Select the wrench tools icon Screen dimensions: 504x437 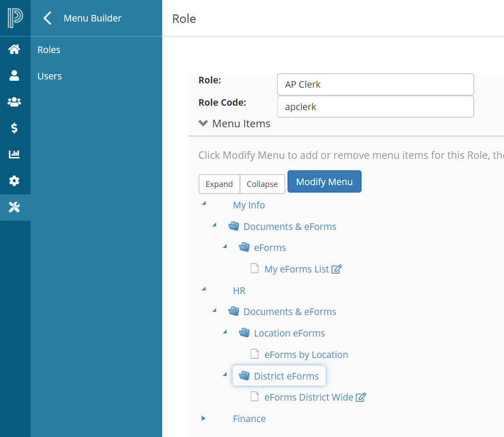click(x=14, y=208)
